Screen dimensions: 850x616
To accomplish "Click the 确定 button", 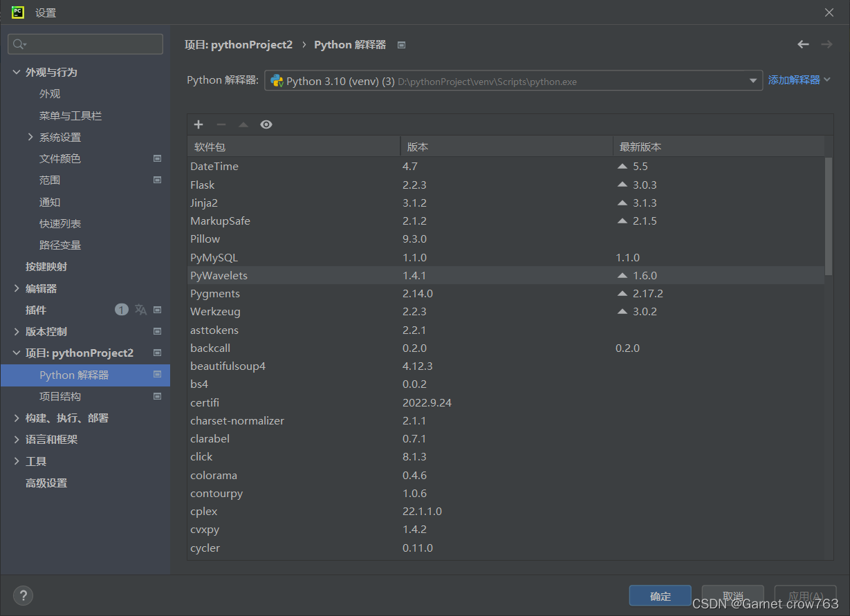I will click(x=660, y=596).
